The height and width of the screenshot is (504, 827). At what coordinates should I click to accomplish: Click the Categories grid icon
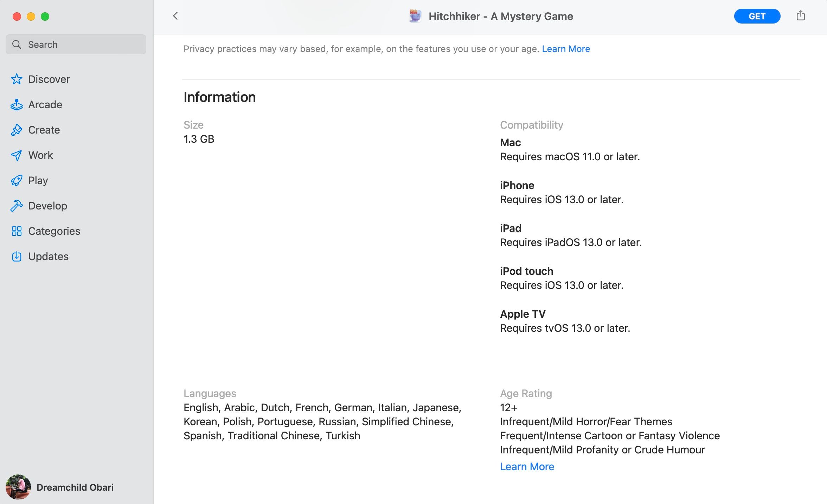17,231
